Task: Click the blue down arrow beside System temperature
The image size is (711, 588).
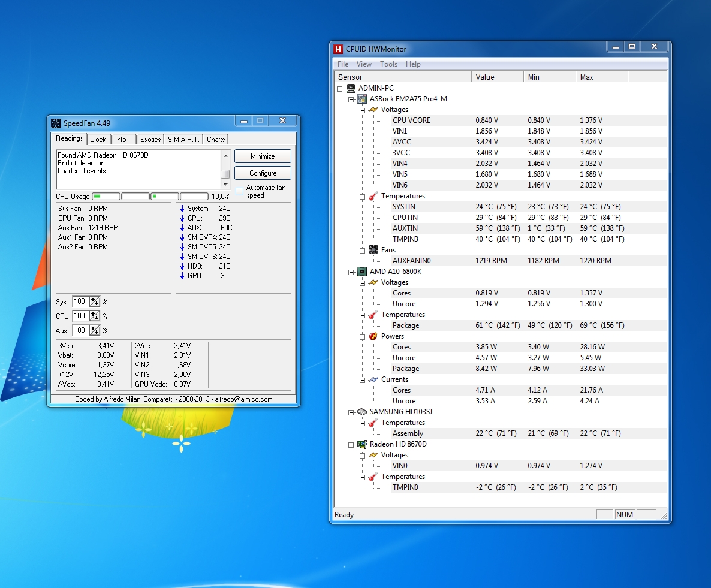Action: tap(182, 209)
